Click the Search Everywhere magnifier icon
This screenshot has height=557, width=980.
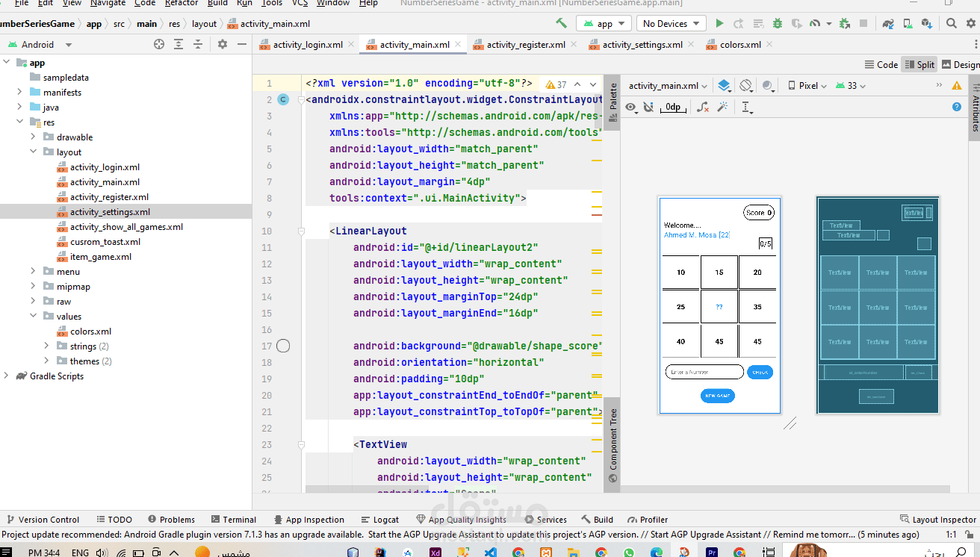click(x=952, y=24)
